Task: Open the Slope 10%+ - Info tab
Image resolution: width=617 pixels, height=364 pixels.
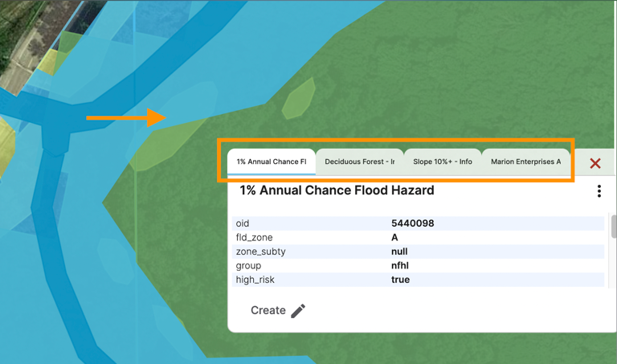Action: [x=443, y=162]
